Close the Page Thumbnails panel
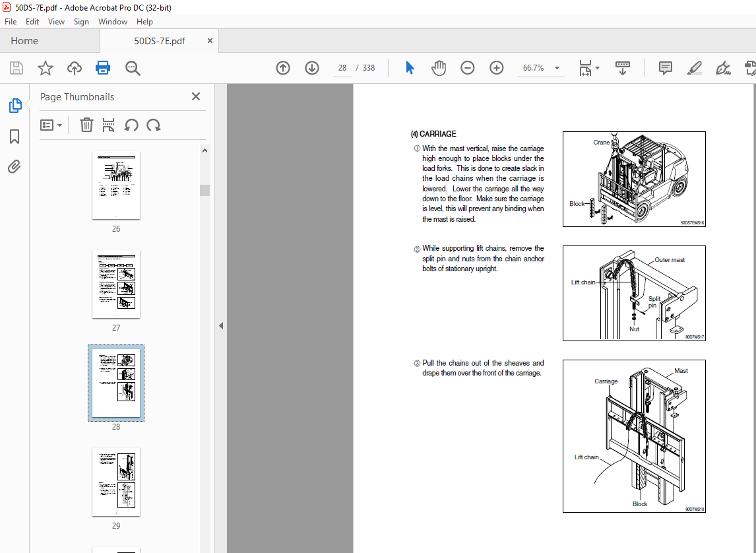Screen dimensions: 756x553 click(x=196, y=96)
